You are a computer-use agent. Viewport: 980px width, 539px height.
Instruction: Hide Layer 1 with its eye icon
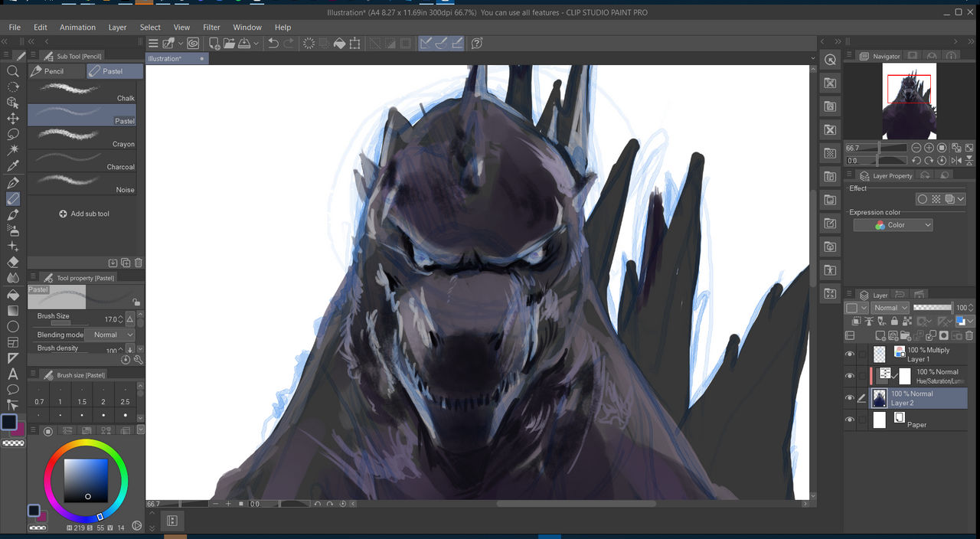[850, 354]
